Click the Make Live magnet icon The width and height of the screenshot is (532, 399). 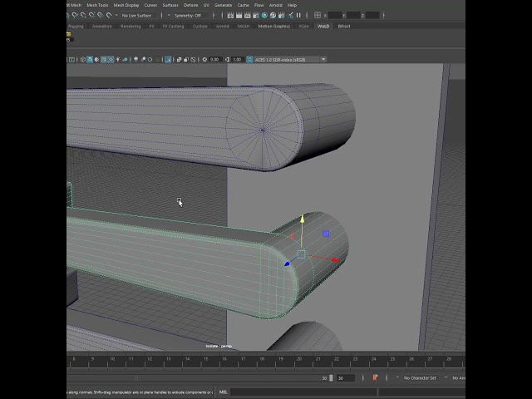pyautogui.click(x=109, y=15)
